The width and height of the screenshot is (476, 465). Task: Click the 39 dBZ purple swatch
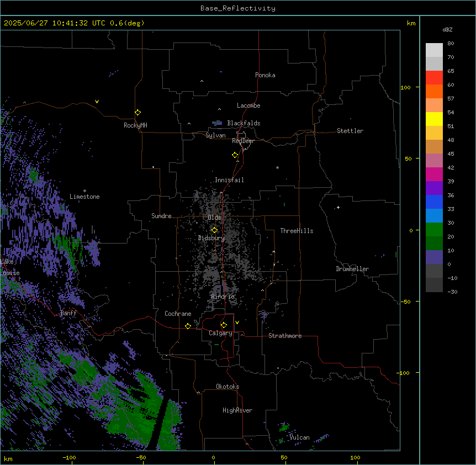[x=434, y=188]
